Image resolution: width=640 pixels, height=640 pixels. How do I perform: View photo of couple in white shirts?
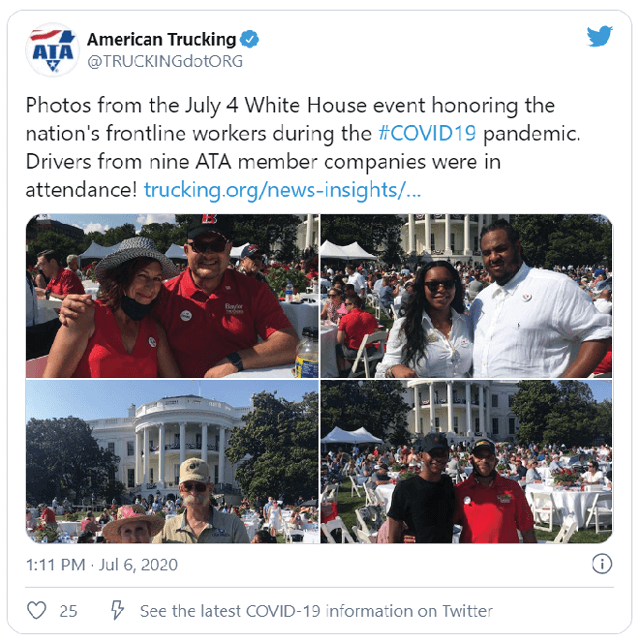tap(466, 296)
